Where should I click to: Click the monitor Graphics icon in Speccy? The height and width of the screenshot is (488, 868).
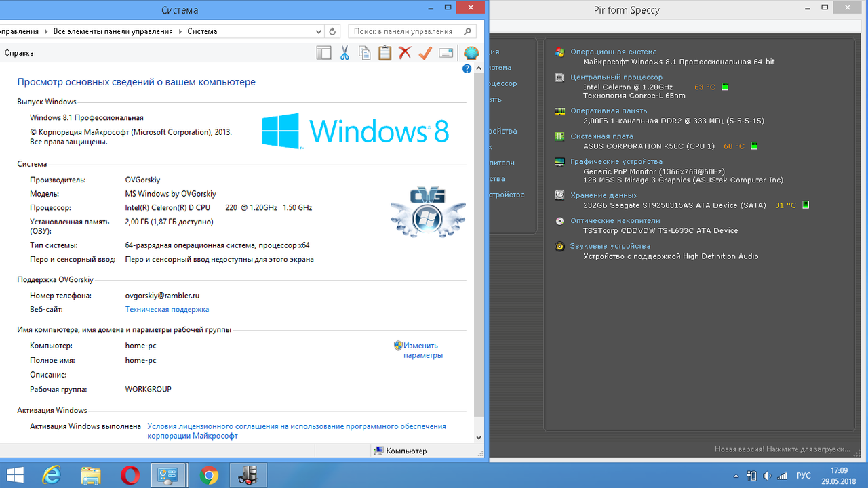[559, 162]
